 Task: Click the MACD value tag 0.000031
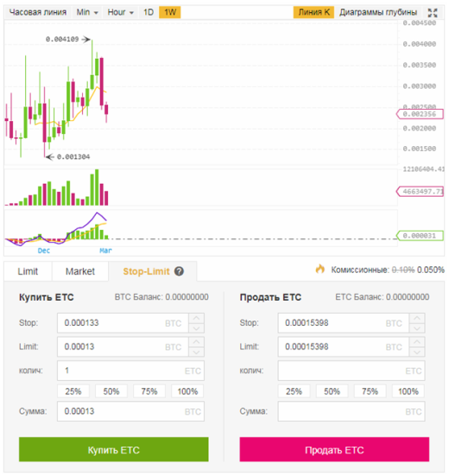[420, 236]
